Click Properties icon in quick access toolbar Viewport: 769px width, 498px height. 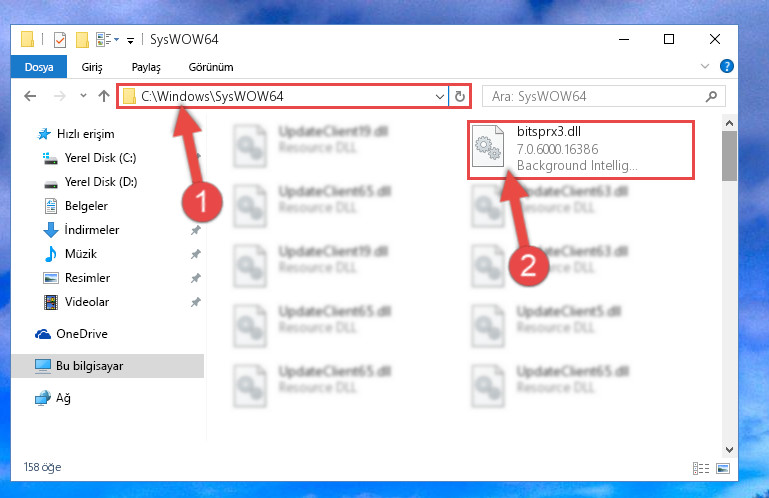tap(60, 39)
